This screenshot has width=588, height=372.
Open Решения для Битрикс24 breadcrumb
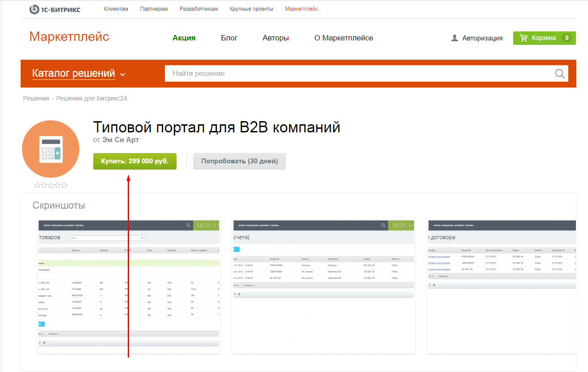pos(92,98)
